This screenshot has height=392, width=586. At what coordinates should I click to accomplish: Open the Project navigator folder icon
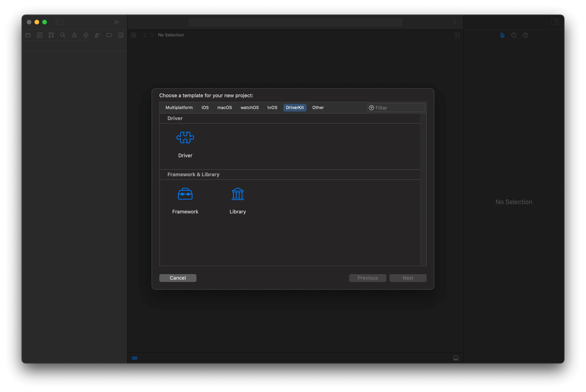click(x=28, y=35)
